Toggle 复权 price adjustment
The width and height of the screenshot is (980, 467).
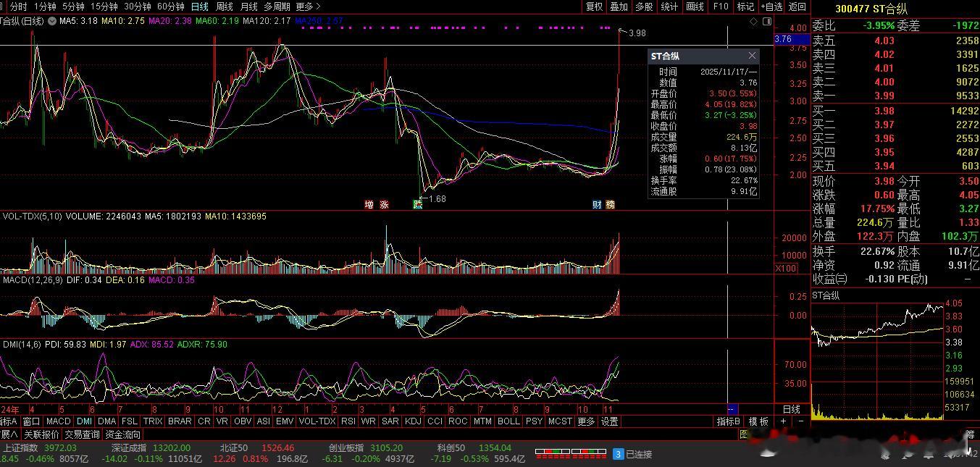pos(594,7)
